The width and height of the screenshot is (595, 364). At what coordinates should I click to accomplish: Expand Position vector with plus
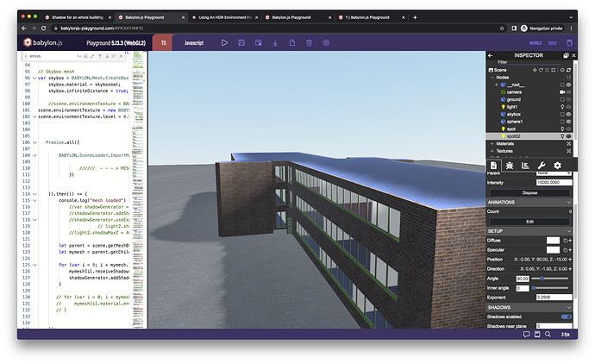[570, 260]
